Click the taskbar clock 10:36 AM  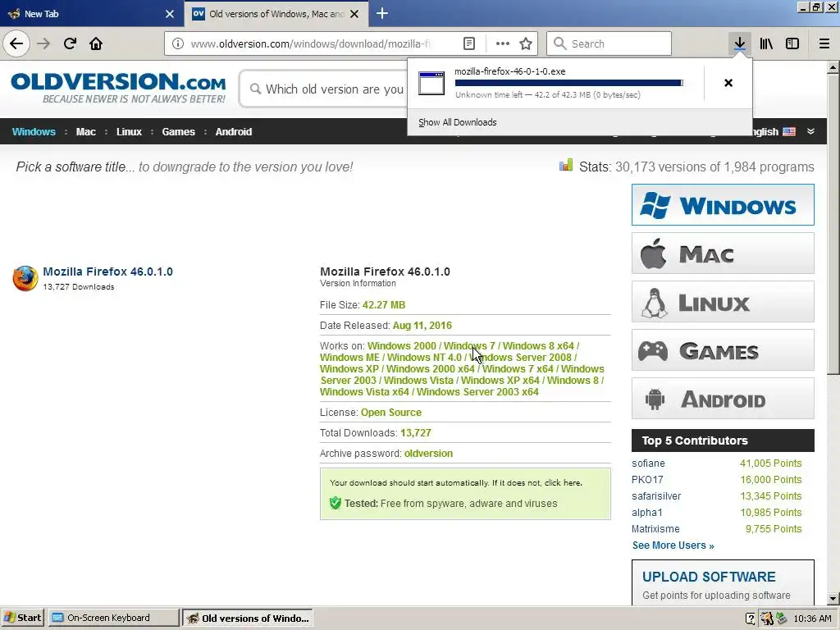click(x=813, y=619)
